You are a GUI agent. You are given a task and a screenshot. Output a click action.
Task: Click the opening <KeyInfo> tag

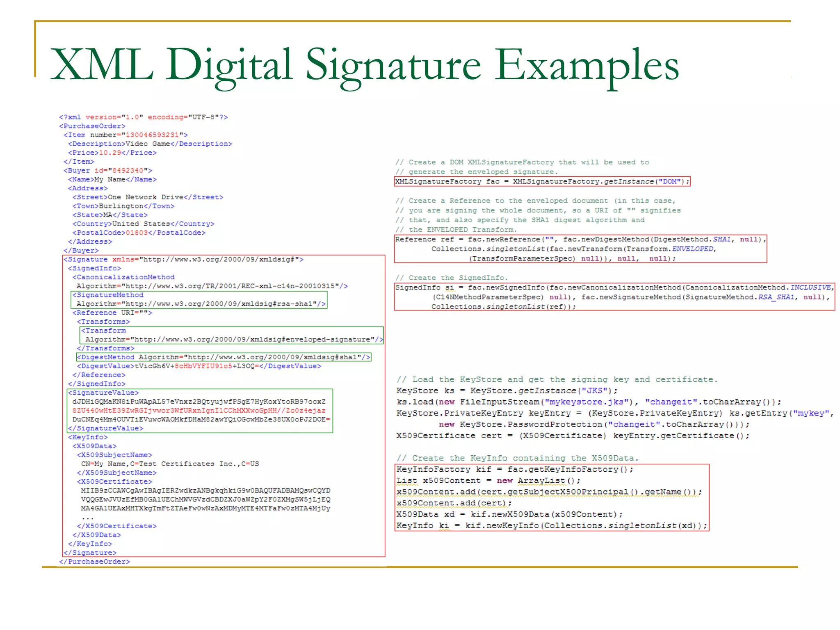point(88,437)
